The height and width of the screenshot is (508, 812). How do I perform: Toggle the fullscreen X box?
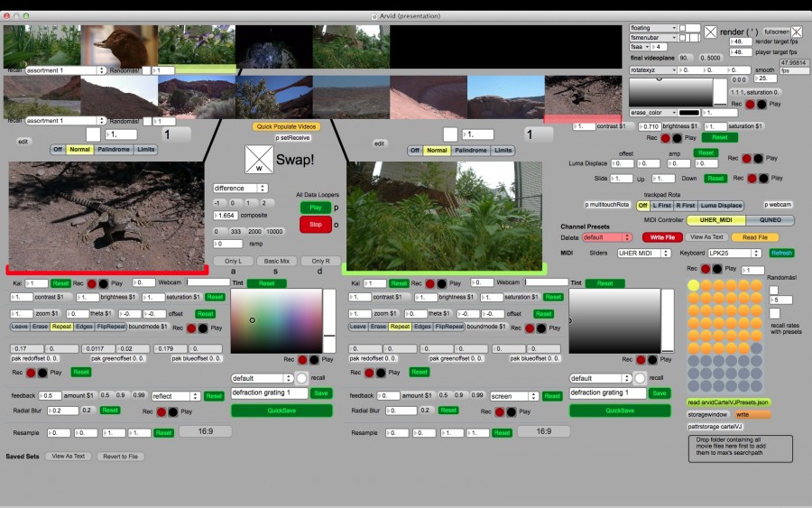click(797, 32)
